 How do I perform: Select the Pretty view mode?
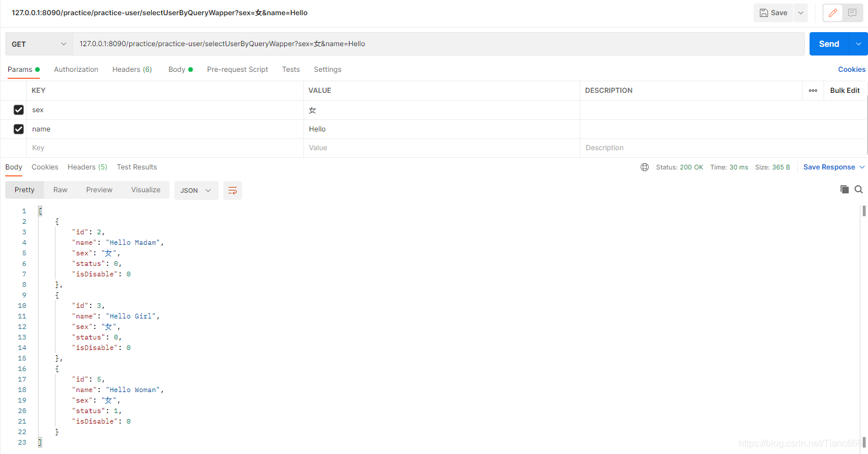pyautogui.click(x=25, y=190)
